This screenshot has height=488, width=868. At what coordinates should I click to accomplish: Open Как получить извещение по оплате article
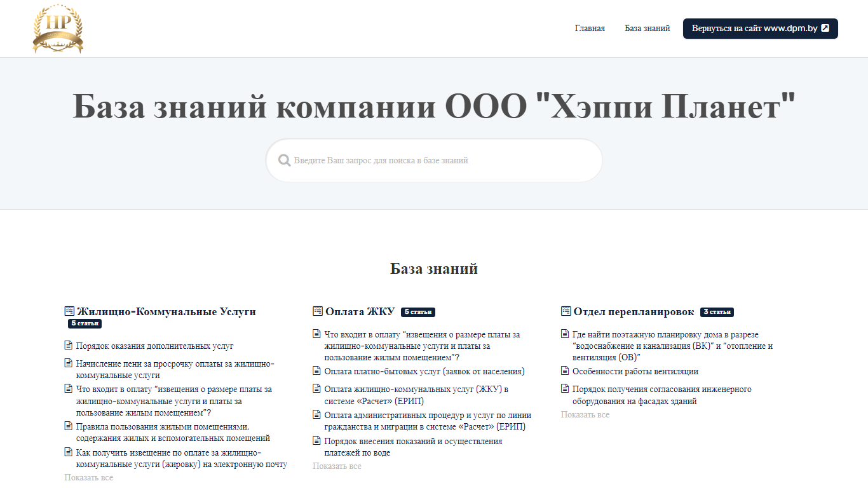[x=182, y=458]
